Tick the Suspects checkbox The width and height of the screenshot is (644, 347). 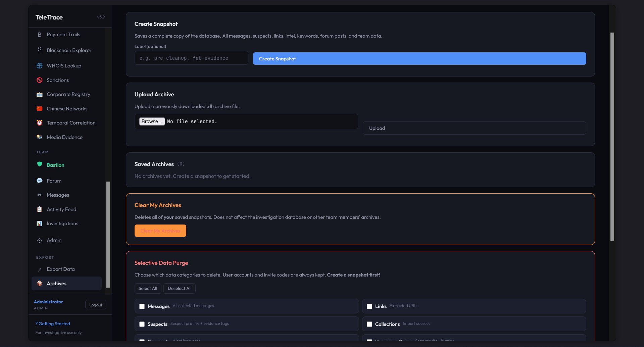pyautogui.click(x=142, y=324)
